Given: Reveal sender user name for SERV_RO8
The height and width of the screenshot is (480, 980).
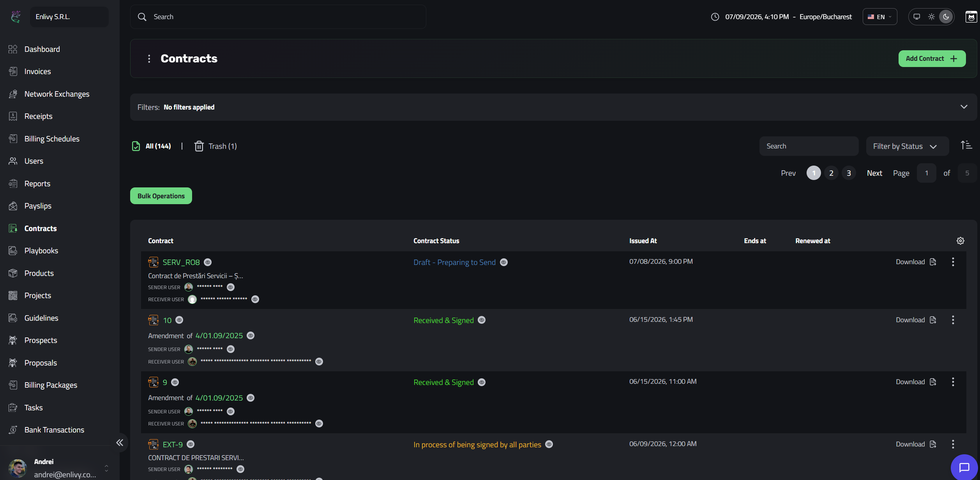Looking at the screenshot, I should point(231,287).
